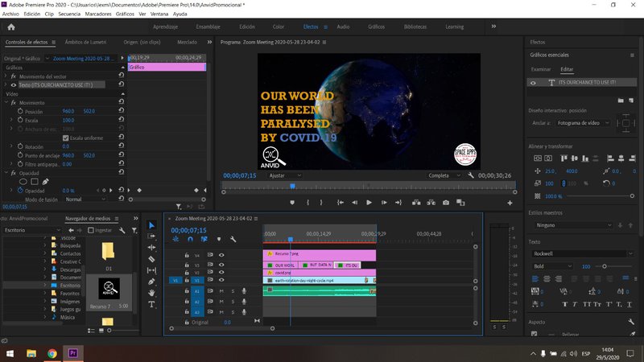Open the Home screen icon
This screenshot has height=362, width=644.
point(11,27)
